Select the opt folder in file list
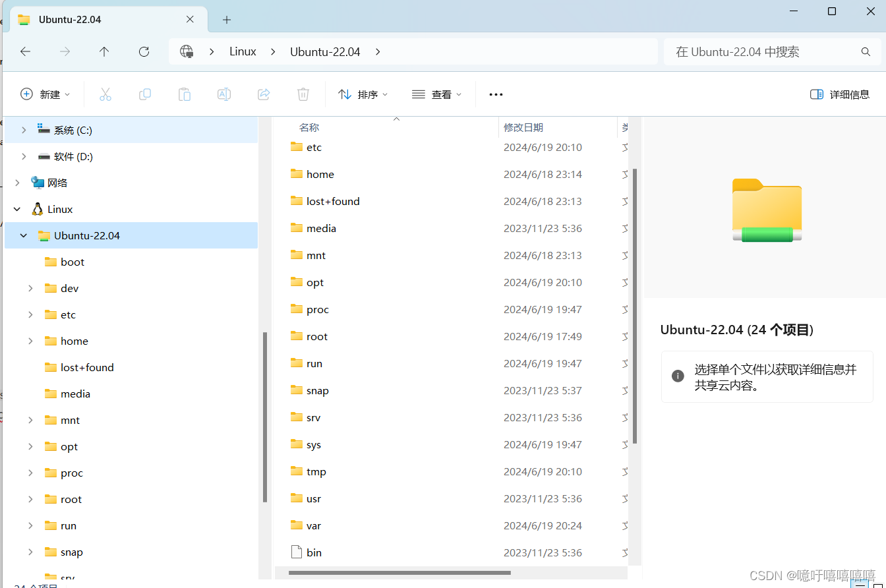The height and width of the screenshot is (588, 886). tap(315, 282)
